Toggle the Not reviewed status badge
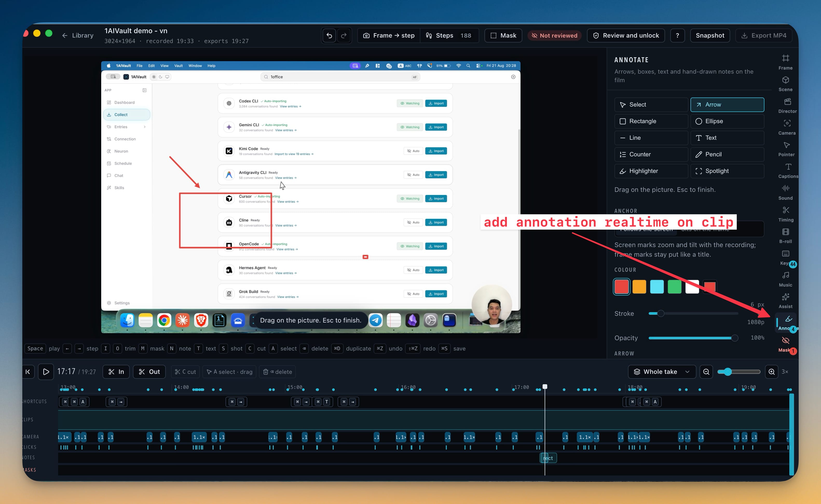 555,35
